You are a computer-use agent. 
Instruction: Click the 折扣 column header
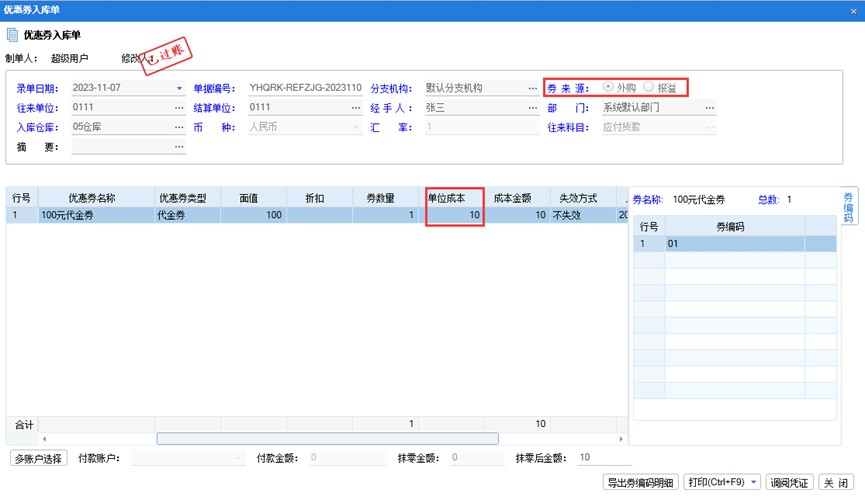pos(320,198)
